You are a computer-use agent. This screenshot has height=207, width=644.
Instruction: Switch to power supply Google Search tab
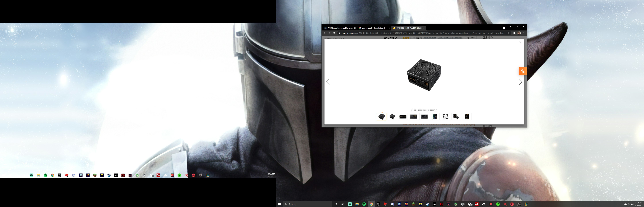373,28
